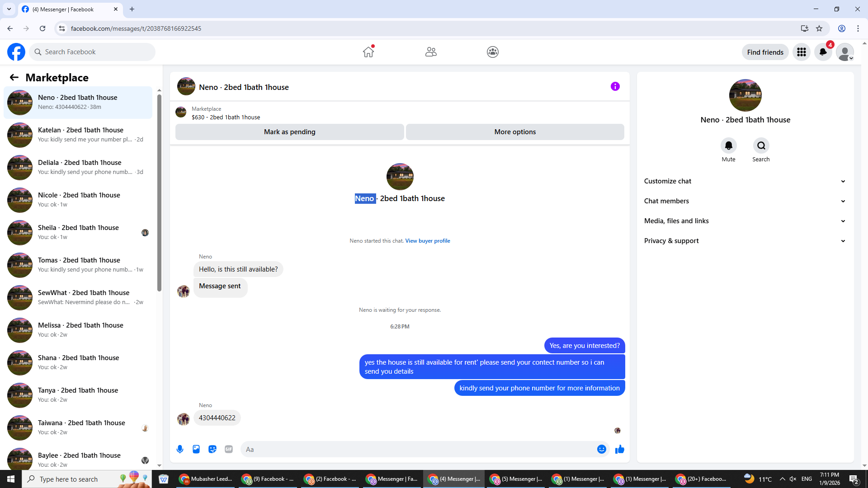
Task: Open the GIF picker icon
Action: pos(229,449)
